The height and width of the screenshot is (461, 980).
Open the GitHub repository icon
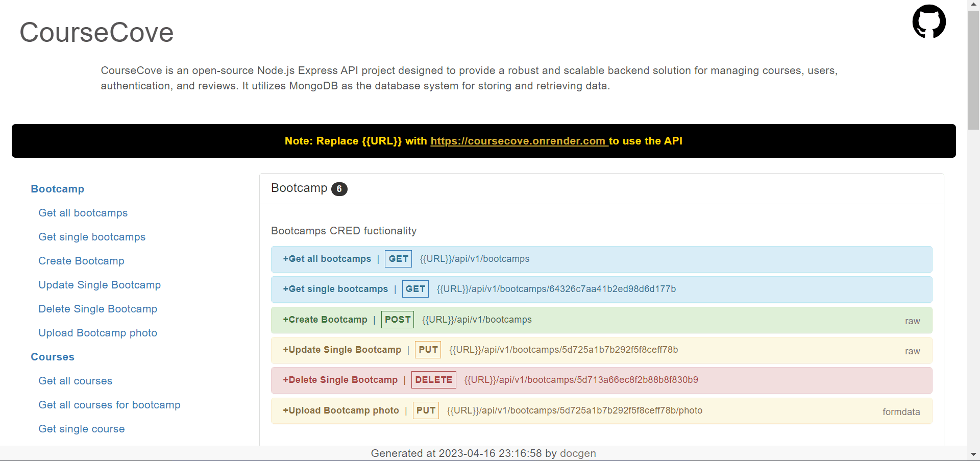(929, 21)
